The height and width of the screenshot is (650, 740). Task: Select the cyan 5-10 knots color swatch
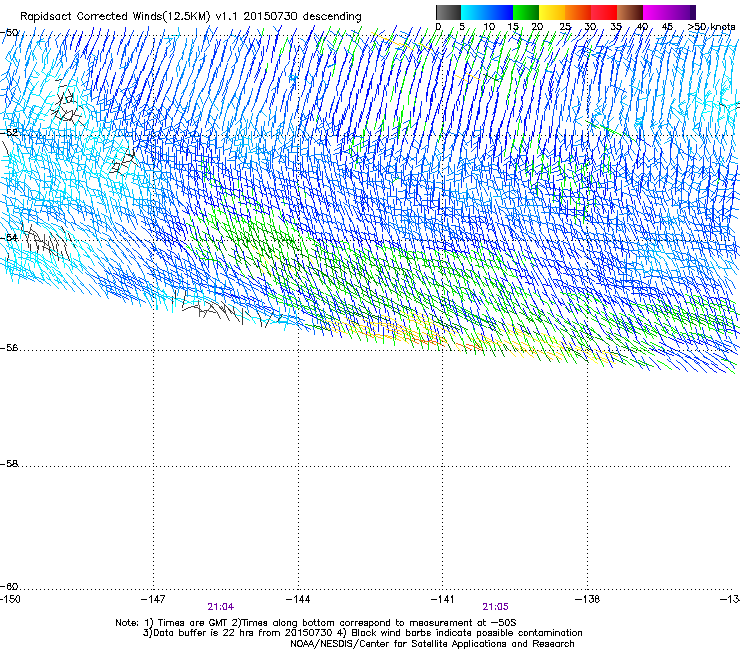tap(474, 12)
